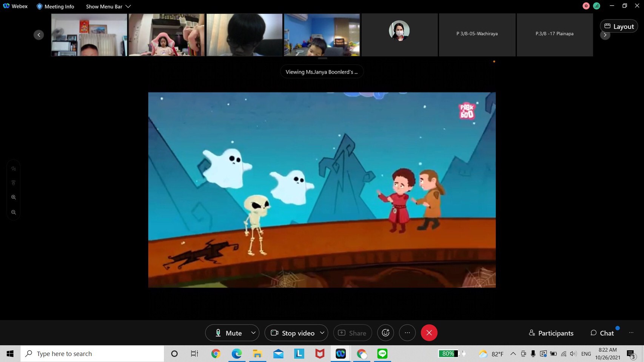Expand video options arrow beside Stop video

click(x=322, y=333)
